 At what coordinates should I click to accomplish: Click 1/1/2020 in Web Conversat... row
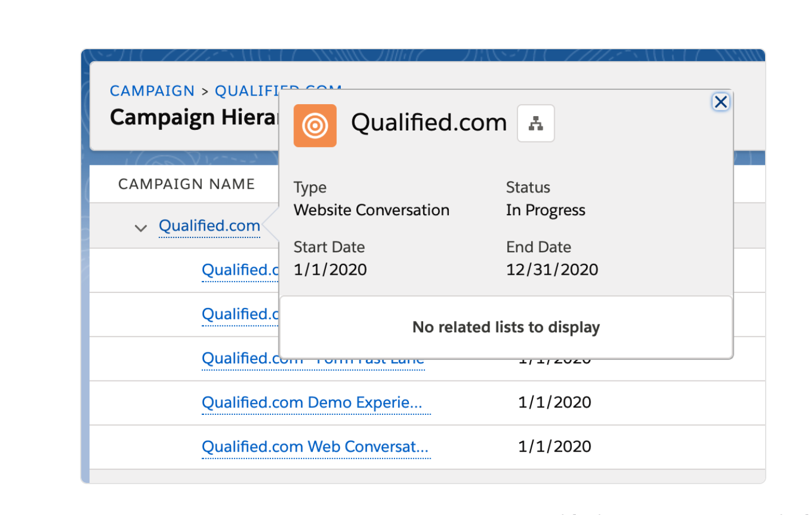click(555, 446)
